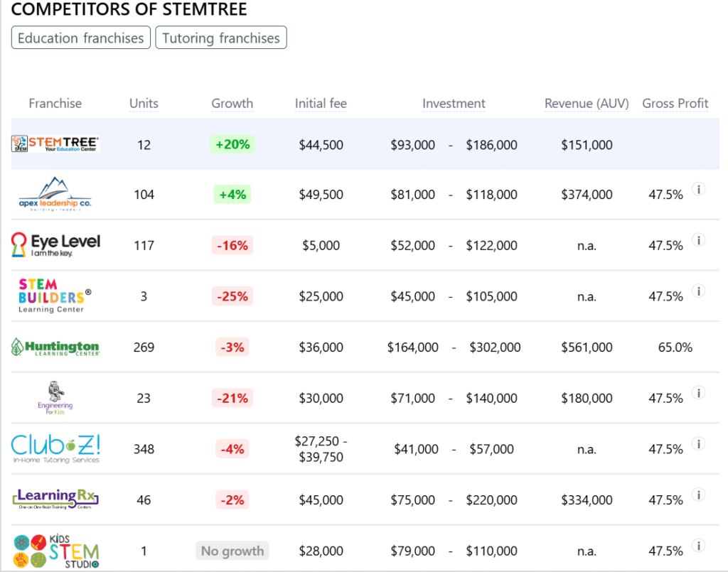Click the 117 units value
This screenshot has width=728, height=572.
tap(144, 245)
